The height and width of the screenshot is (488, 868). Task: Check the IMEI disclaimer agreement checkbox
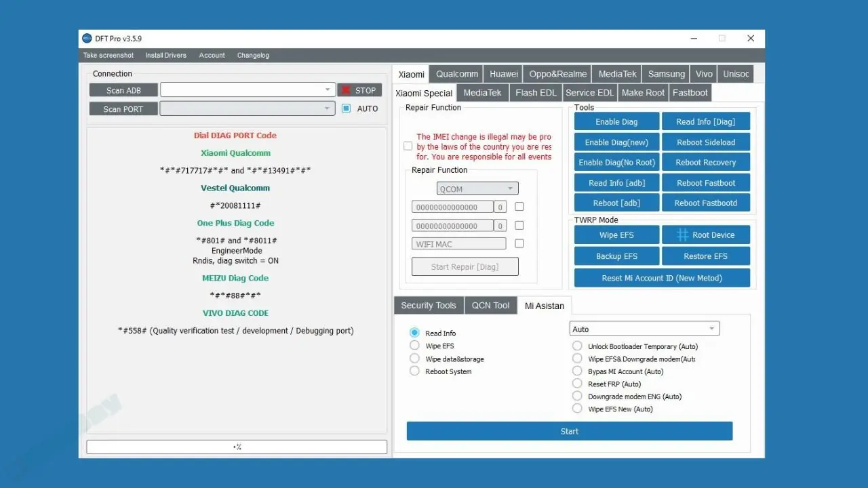[408, 146]
